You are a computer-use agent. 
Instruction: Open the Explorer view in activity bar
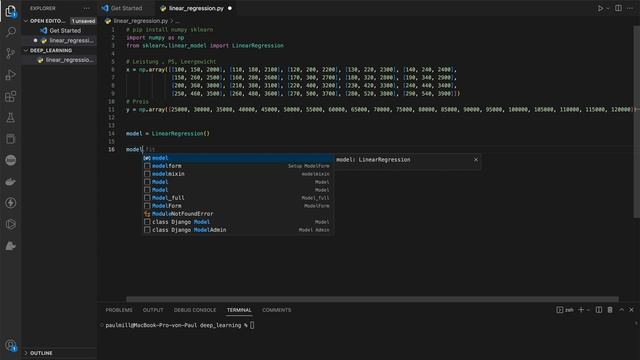pyautogui.click(x=11, y=11)
